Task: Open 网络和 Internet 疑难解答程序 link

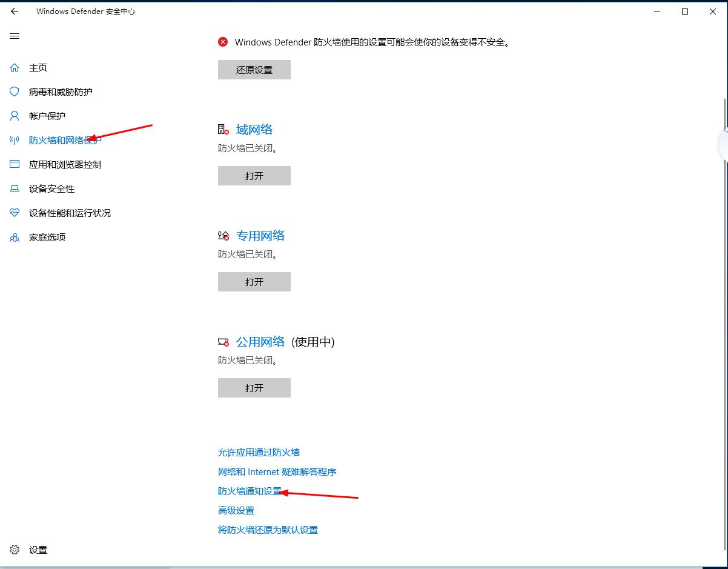Action: 277,472
